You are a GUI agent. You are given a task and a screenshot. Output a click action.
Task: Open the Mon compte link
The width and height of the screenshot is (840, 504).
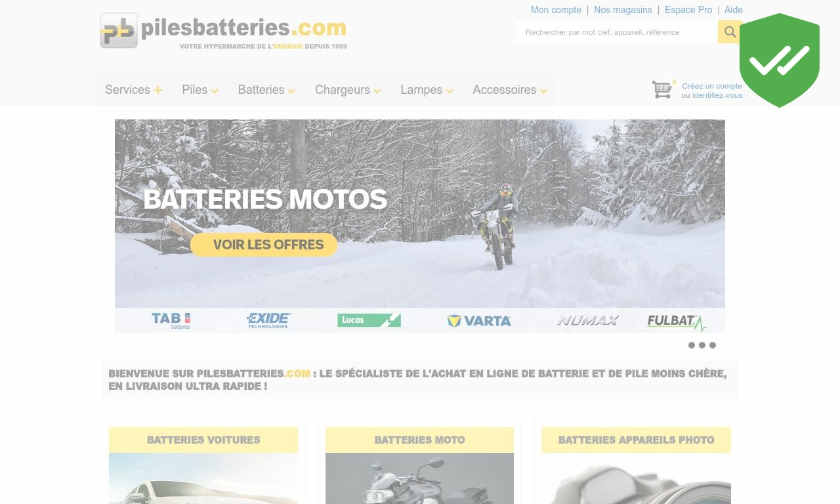(556, 10)
